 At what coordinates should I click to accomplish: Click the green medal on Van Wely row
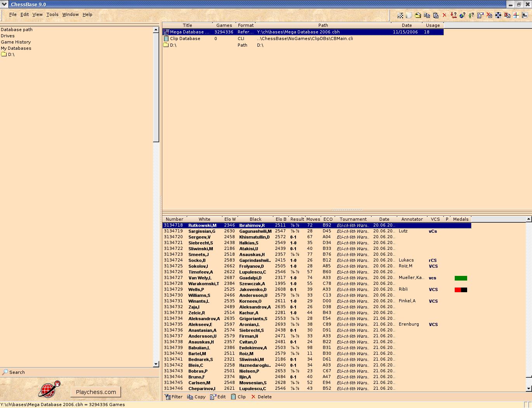pyautogui.click(x=461, y=278)
